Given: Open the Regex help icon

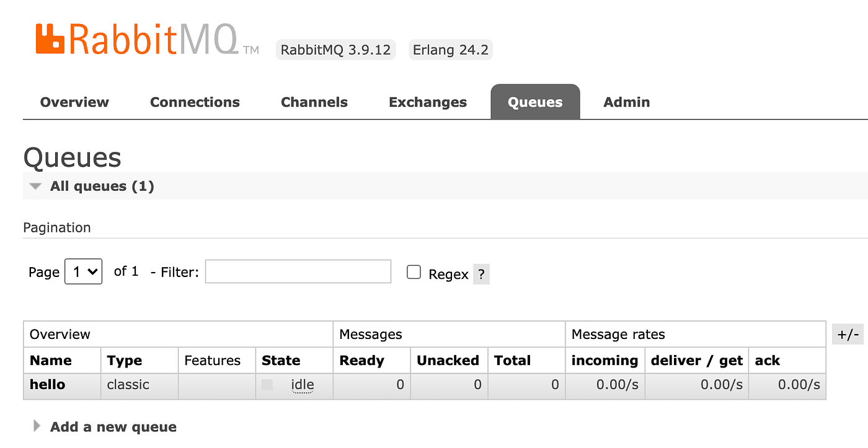Looking at the screenshot, I should coord(482,273).
